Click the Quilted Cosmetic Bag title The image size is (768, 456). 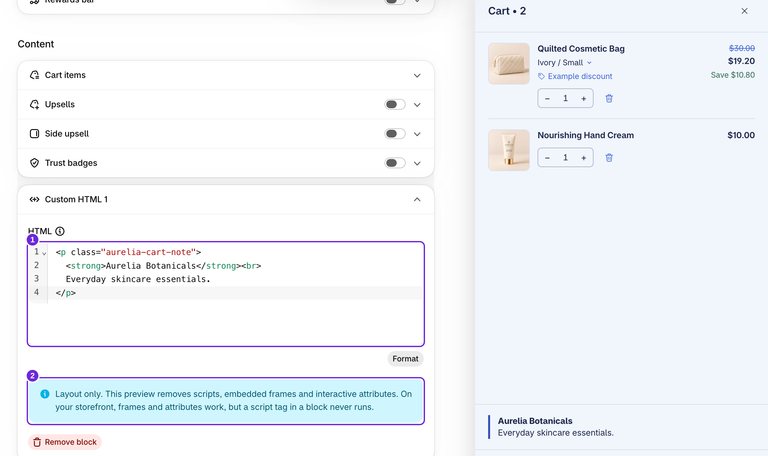point(581,49)
